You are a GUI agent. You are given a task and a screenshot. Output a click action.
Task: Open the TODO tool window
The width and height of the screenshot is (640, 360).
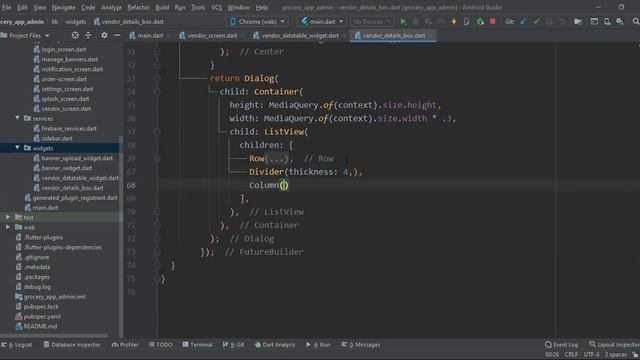(161, 345)
